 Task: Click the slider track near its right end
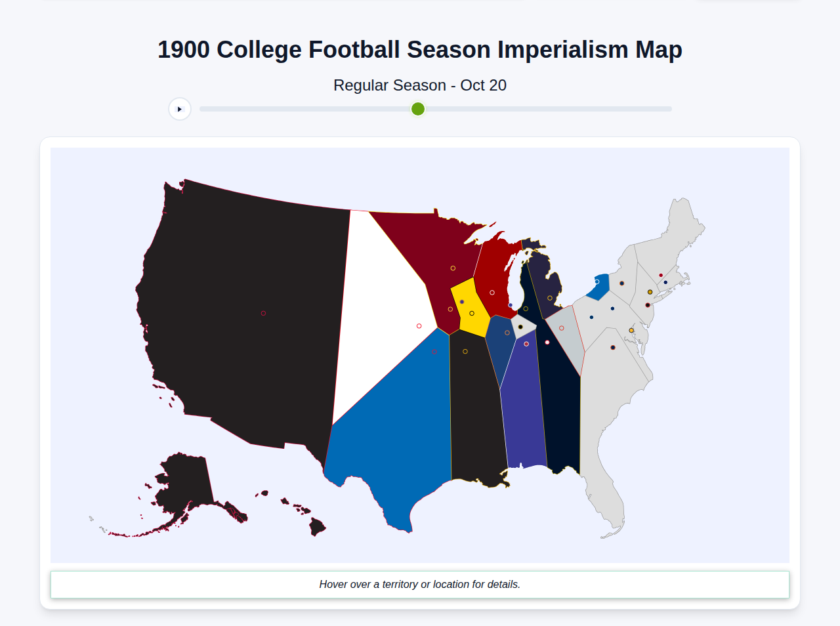point(656,109)
